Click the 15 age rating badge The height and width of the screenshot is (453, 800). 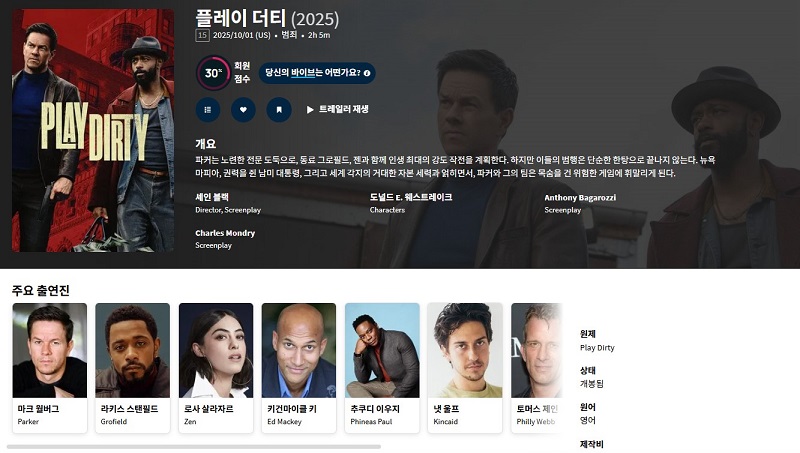202,35
